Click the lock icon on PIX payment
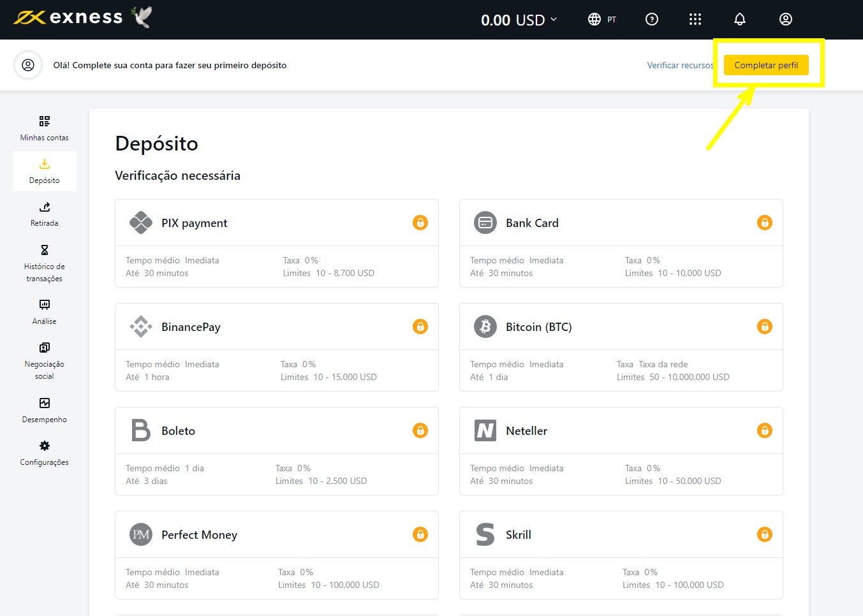Image resolution: width=863 pixels, height=616 pixels. (x=420, y=223)
